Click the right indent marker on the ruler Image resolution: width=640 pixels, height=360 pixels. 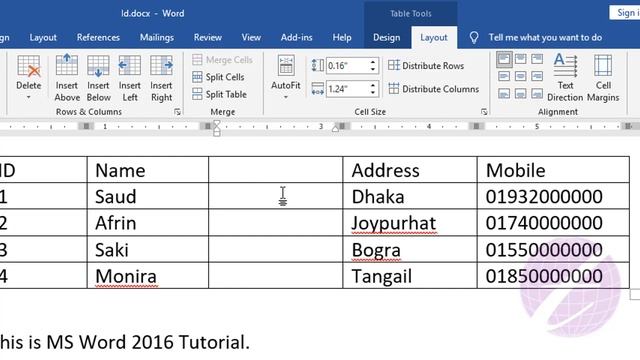335,129
